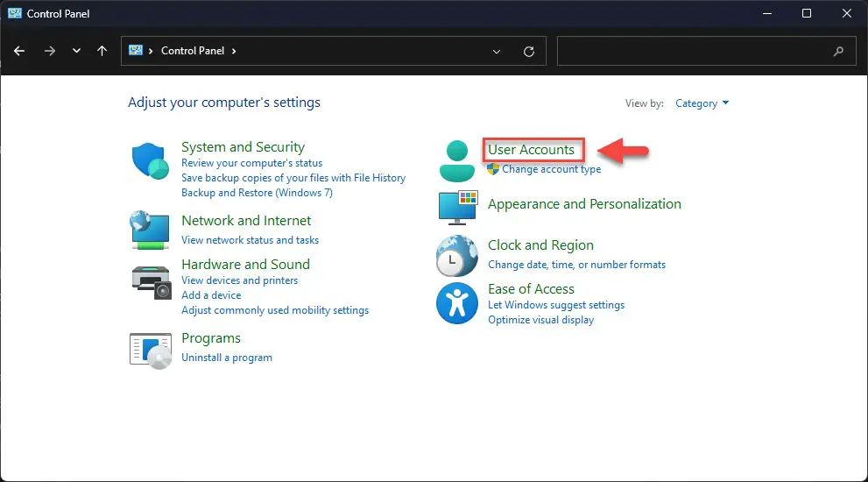Click the Ease of Access icon

tap(456, 304)
